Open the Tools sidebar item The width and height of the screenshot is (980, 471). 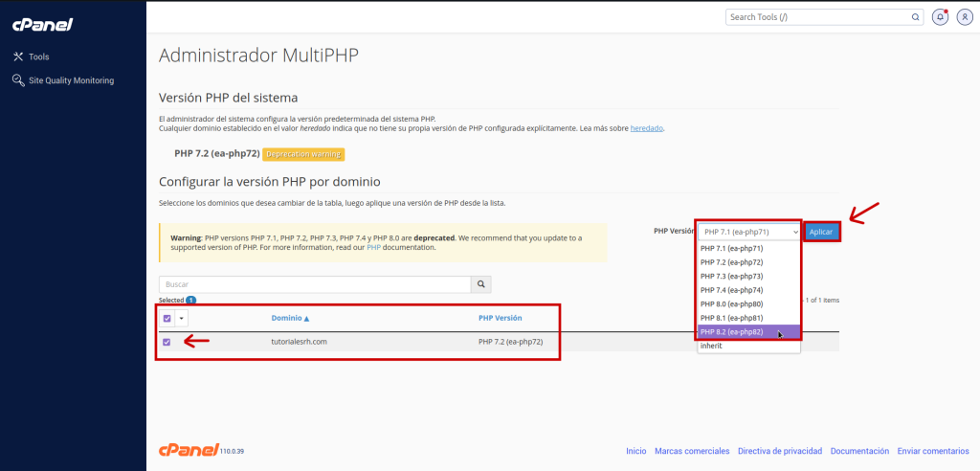[x=38, y=56]
